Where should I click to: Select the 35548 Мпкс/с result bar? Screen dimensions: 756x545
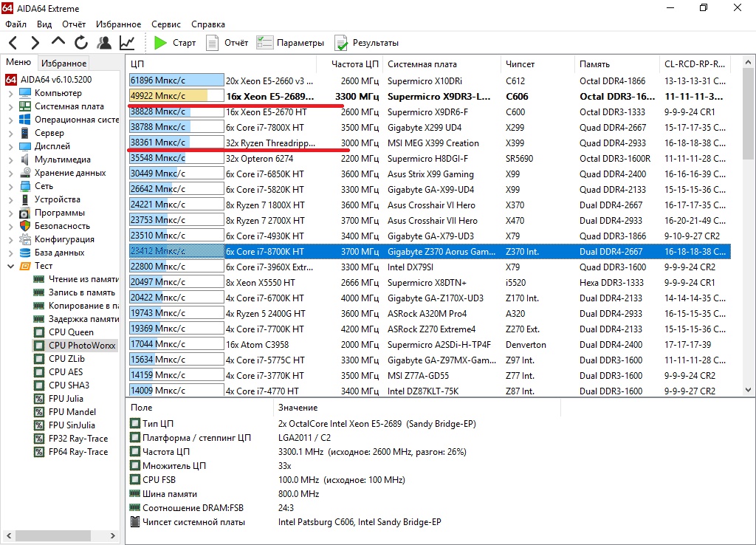pyautogui.click(x=176, y=158)
